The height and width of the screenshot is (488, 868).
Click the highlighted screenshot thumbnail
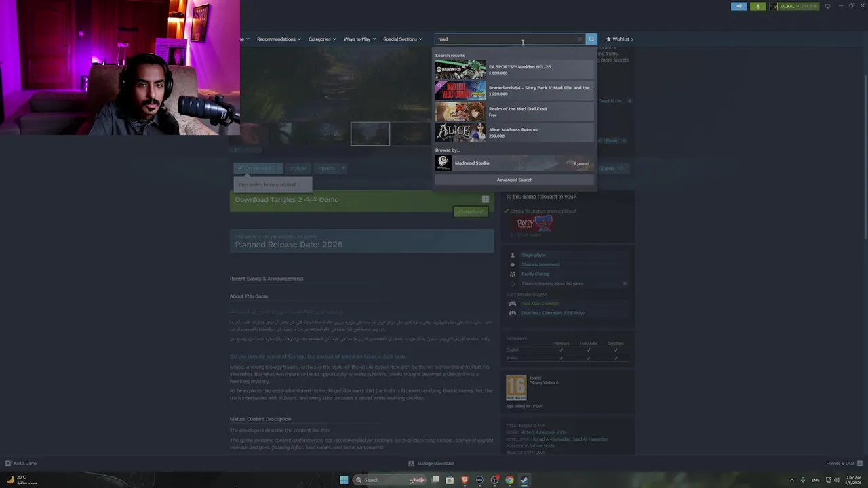point(370,134)
